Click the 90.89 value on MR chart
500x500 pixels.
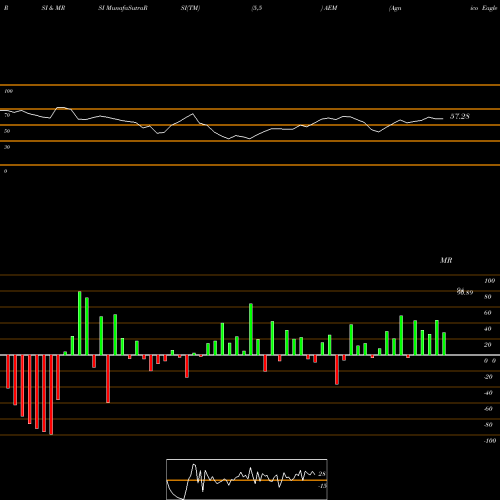465,292
